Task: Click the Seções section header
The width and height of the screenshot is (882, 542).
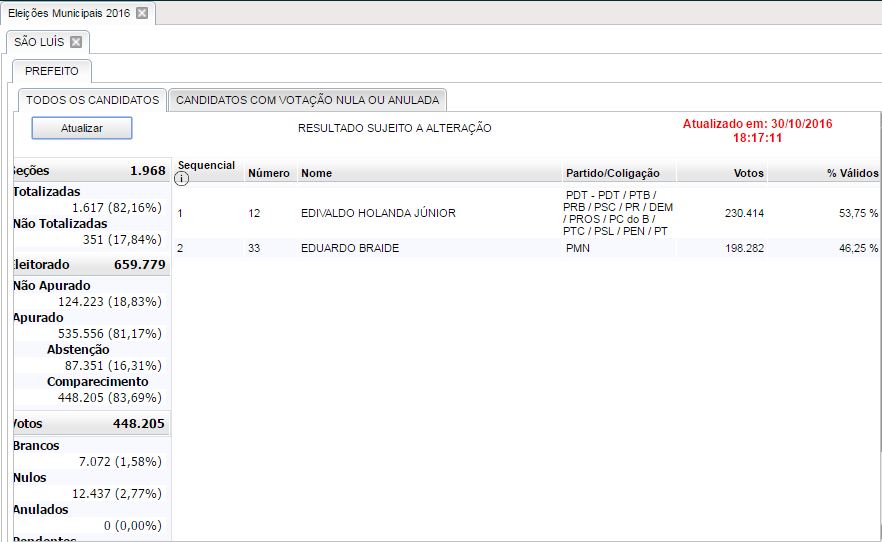Action: pyautogui.click(x=90, y=171)
